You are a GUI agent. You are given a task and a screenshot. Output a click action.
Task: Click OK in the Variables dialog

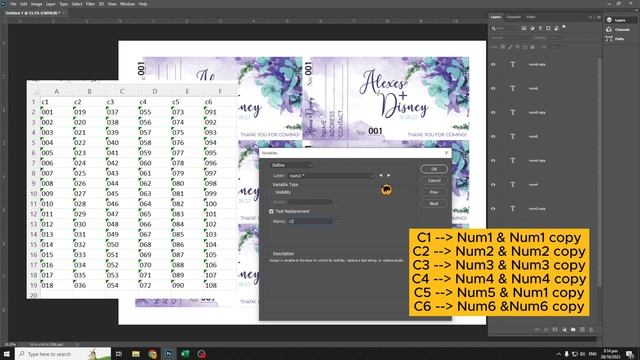[434, 169]
